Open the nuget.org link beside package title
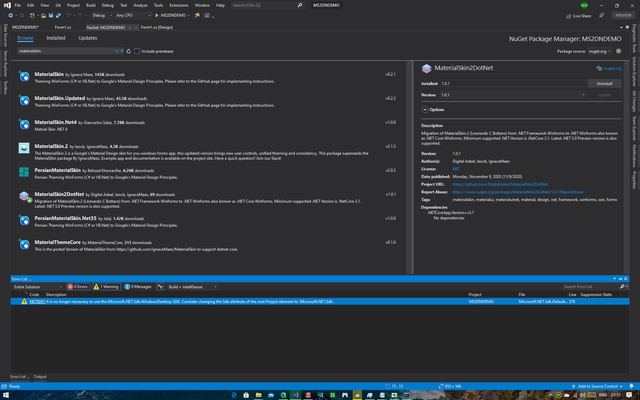 point(612,68)
